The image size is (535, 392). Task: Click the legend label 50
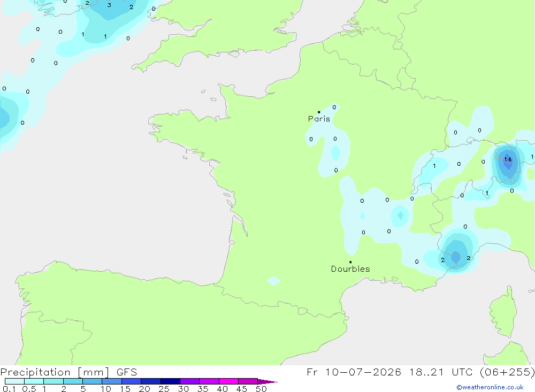(x=261, y=389)
